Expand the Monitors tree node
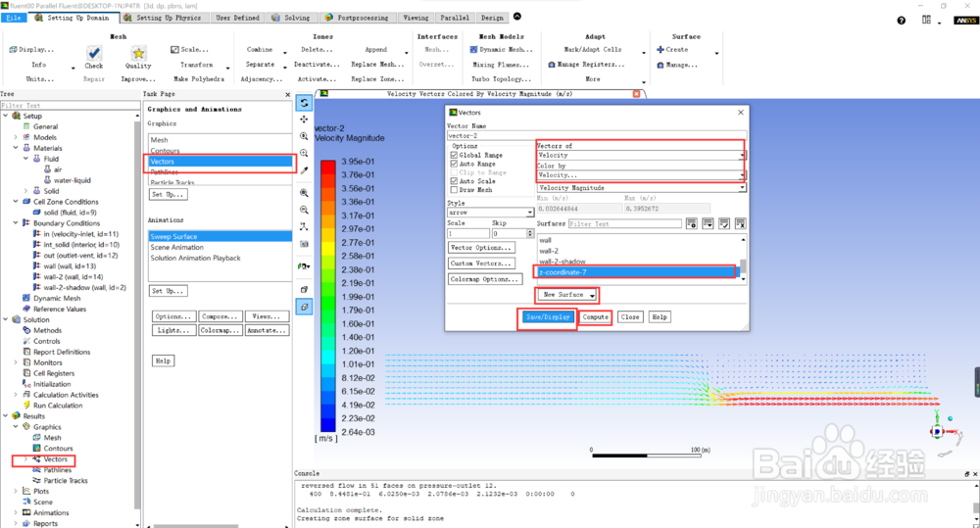 click(16, 362)
